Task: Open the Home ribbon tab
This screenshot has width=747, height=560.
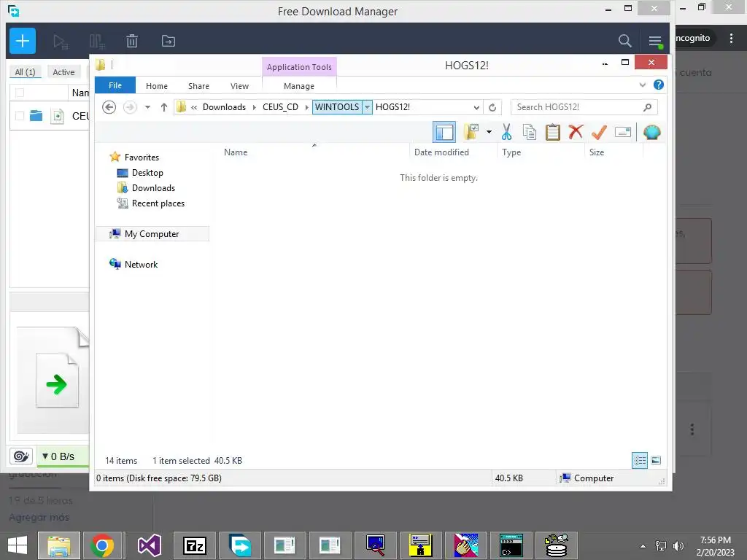Action: point(157,86)
